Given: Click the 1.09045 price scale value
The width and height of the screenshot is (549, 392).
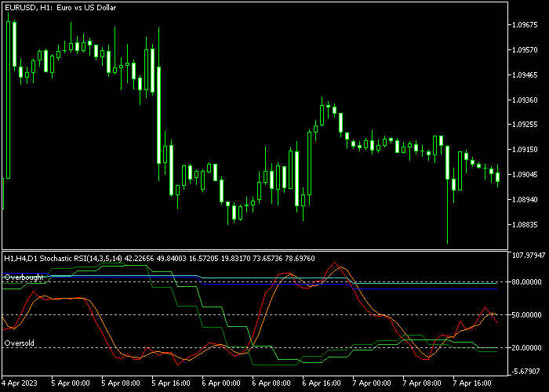Looking at the screenshot, I should pos(525,175).
